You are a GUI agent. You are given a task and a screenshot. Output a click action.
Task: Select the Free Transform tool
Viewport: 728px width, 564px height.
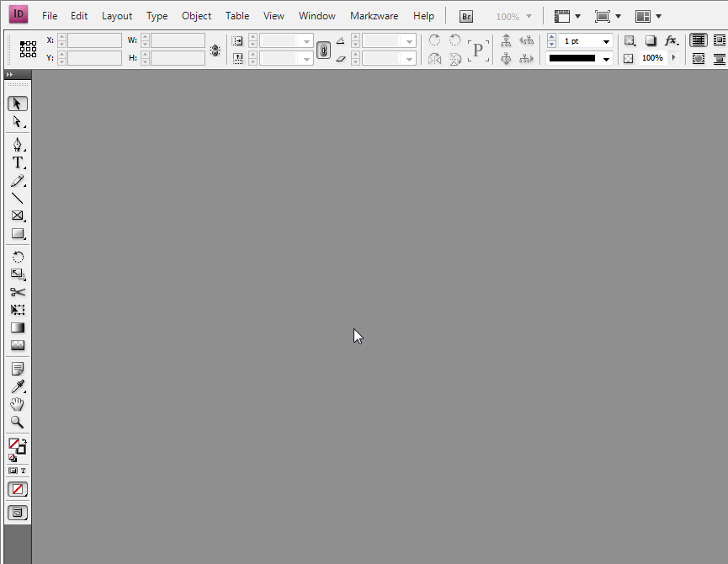pos(18,310)
